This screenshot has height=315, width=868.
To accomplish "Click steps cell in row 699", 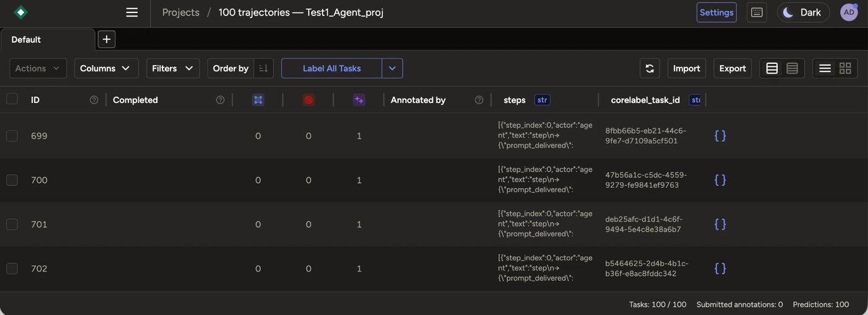I will (545, 136).
